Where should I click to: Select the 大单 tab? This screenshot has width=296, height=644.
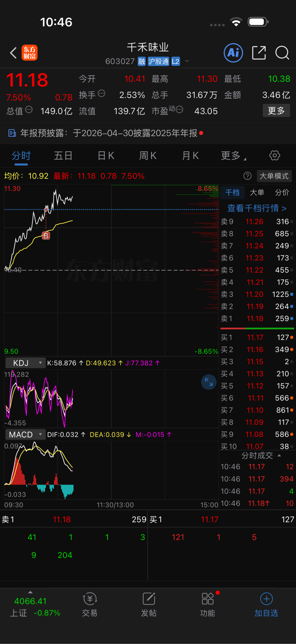click(x=257, y=193)
